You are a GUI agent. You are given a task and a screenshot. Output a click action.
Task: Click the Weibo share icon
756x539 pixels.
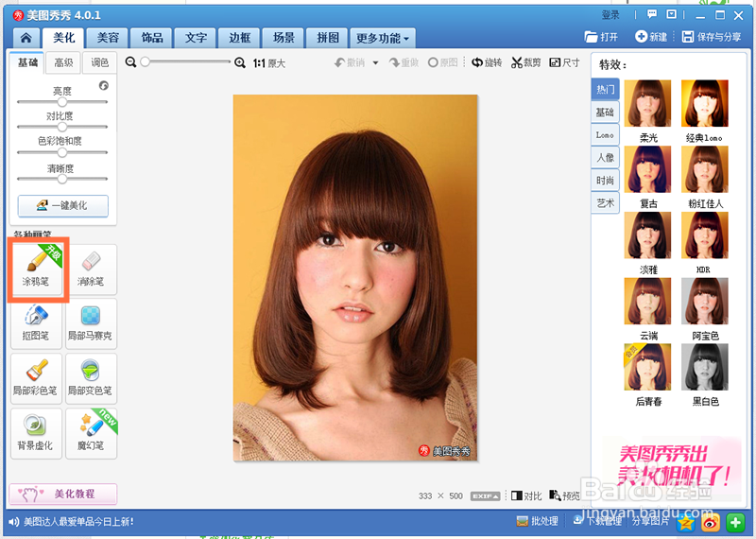click(711, 523)
